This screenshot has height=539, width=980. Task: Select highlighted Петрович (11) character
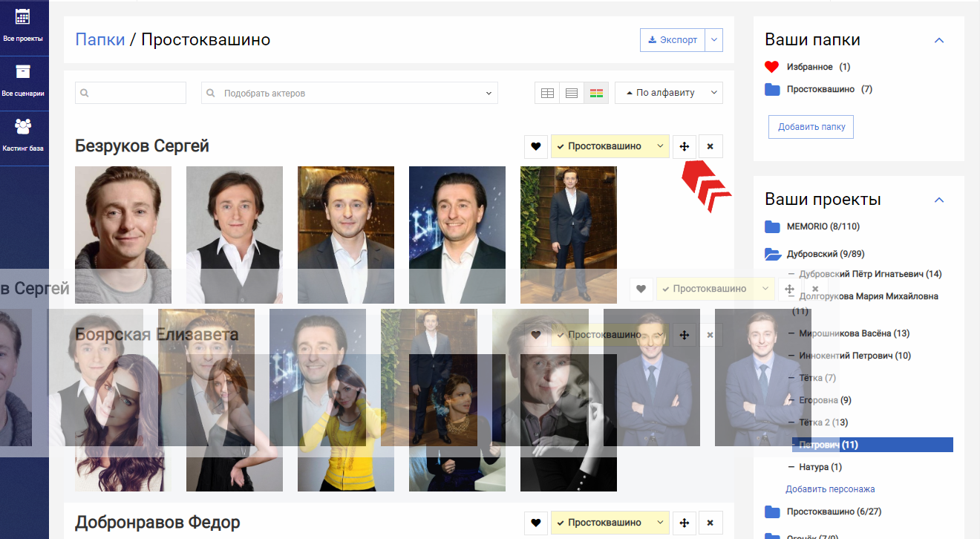click(872, 445)
